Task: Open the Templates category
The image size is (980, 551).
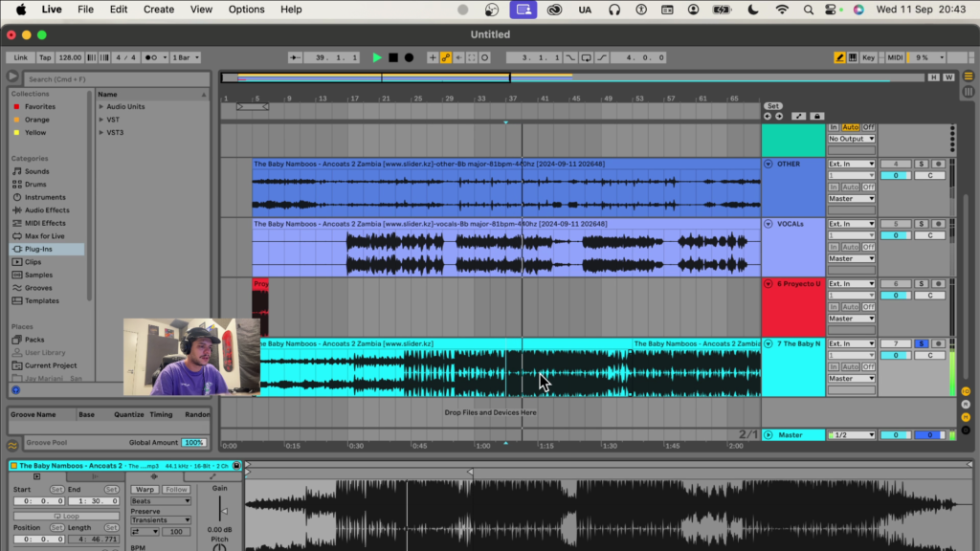Action: pos(42,301)
